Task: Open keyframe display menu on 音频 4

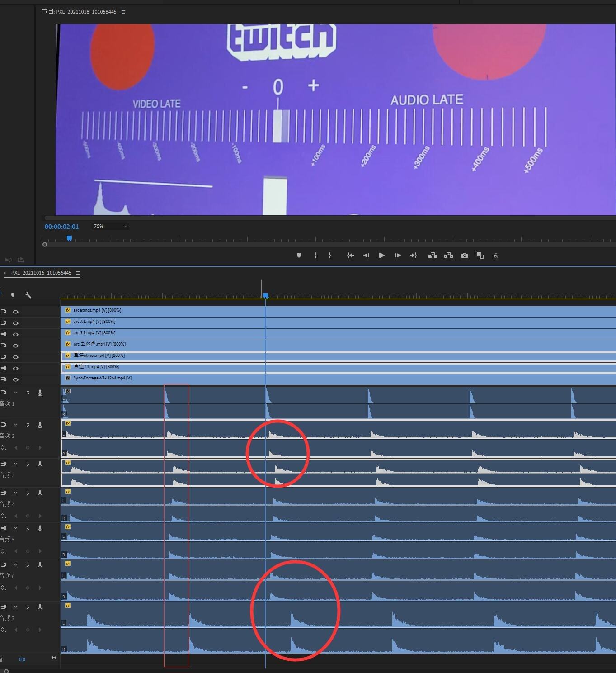Action: click(4, 516)
